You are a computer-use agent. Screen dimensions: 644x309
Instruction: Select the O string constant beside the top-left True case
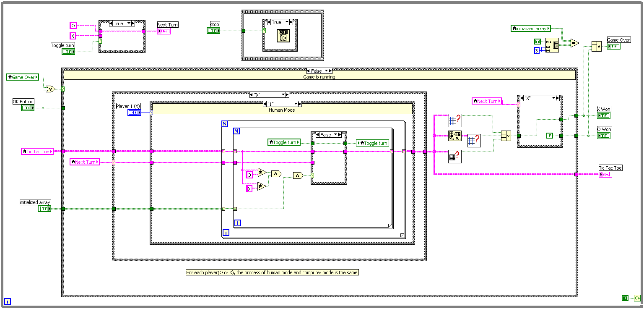pos(73,26)
